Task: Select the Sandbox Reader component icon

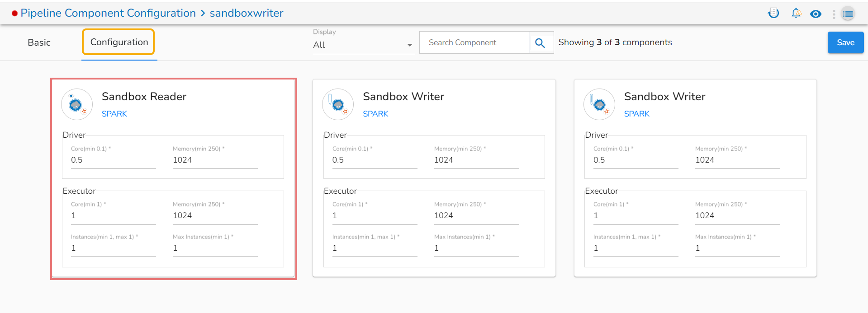Action: point(76,104)
